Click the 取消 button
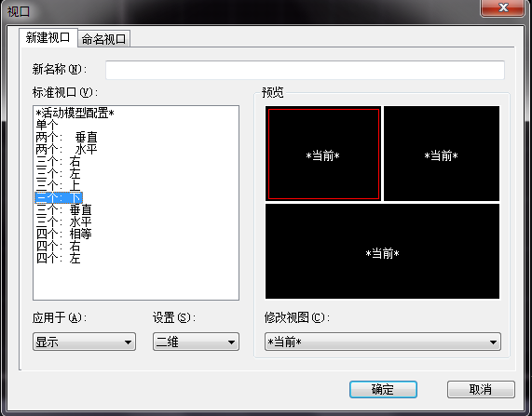This screenshot has height=416, width=532. point(481,389)
